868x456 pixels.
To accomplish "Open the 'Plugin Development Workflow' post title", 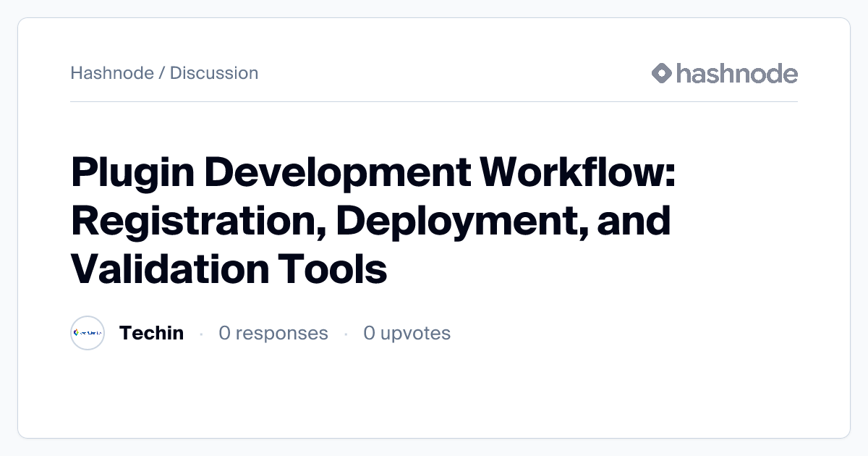I will pos(373,172).
